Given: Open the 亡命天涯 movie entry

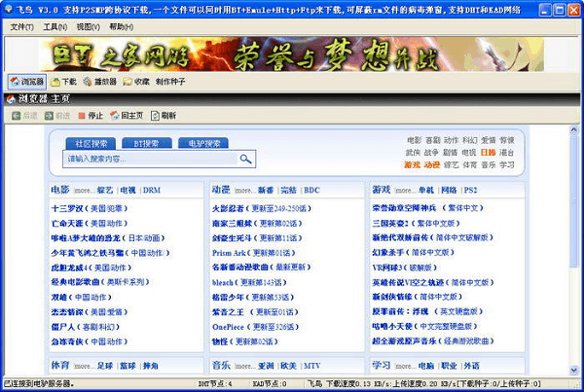Looking at the screenshot, I should point(89,224).
